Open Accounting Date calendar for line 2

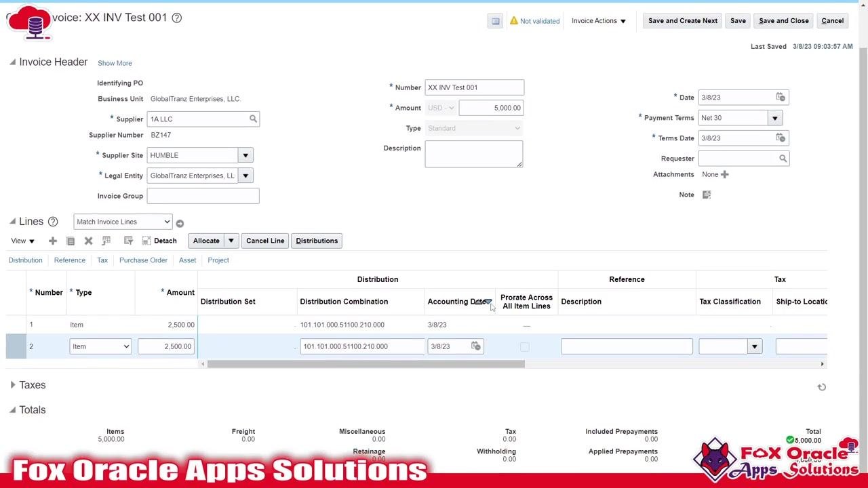tap(476, 346)
